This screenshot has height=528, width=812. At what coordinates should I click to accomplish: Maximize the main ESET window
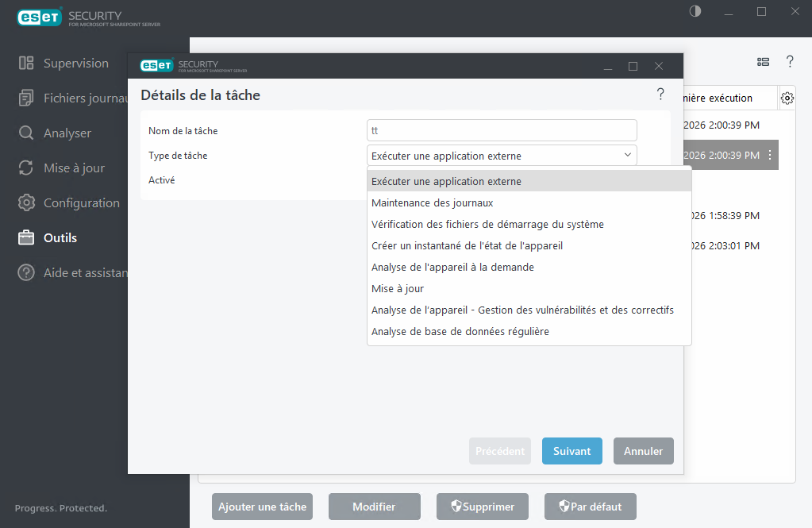[761, 11]
